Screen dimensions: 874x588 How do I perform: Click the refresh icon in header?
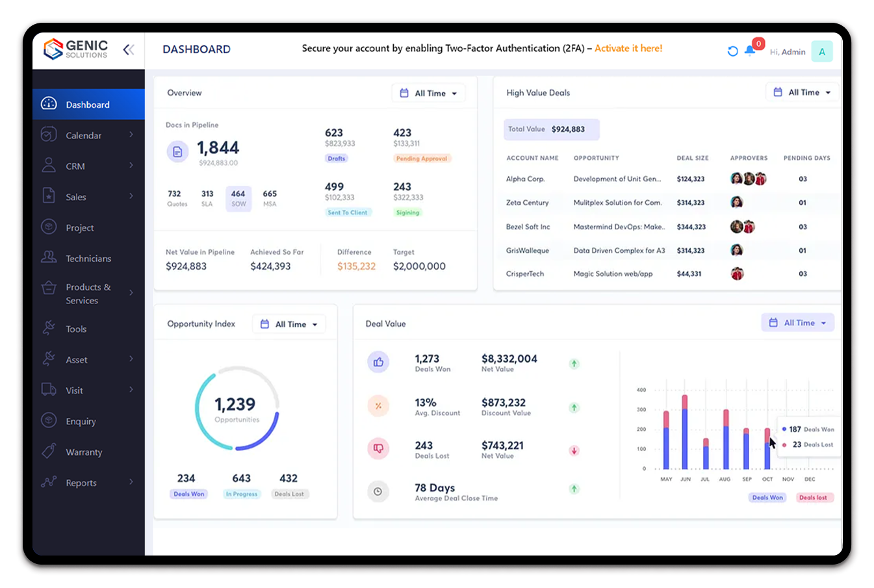point(732,51)
